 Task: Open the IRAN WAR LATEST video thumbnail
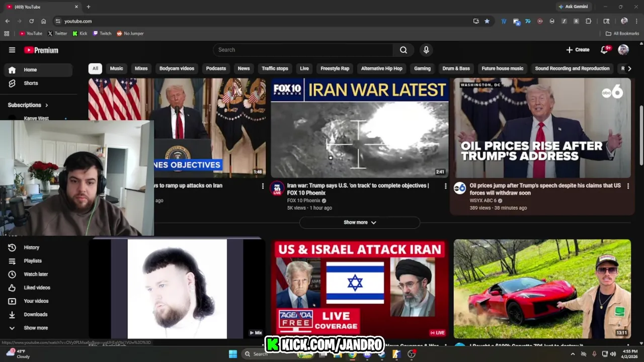point(359,128)
